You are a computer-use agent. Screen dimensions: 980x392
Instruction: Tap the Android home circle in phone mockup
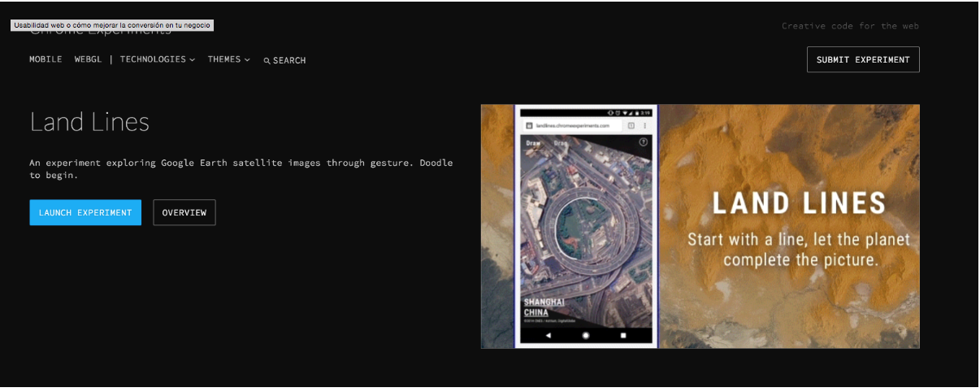click(586, 335)
